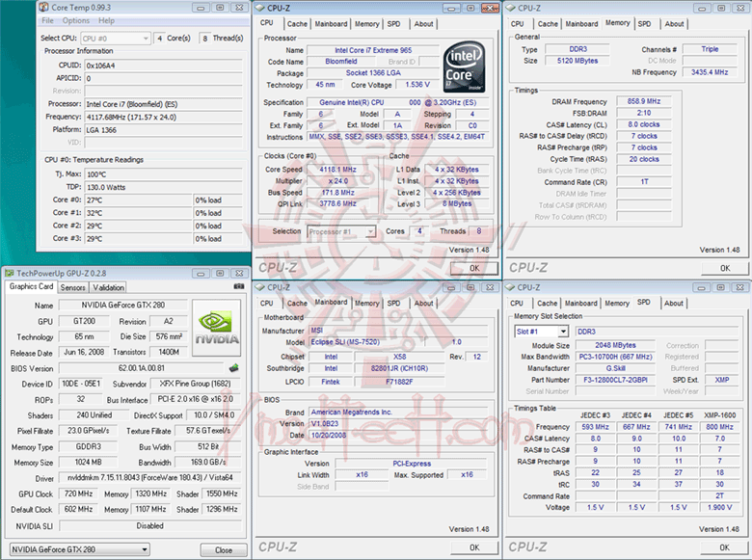The width and height of the screenshot is (752, 560).
Task: Switch to the Sensors tab in GPU-Z
Action: point(73,287)
